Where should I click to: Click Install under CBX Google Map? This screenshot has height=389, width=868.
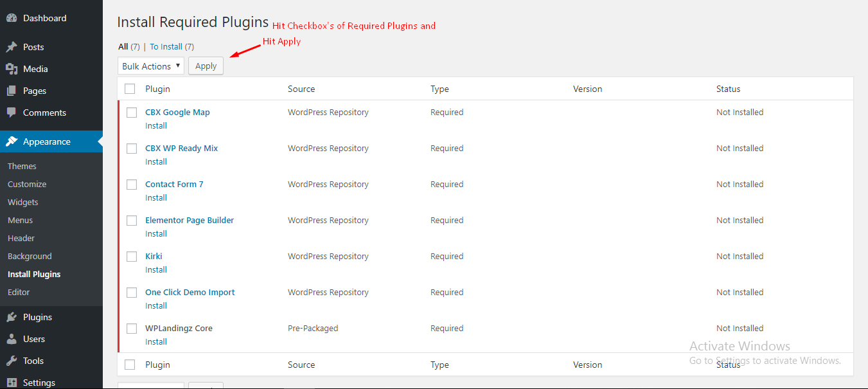pyautogui.click(x=156, y=125)
